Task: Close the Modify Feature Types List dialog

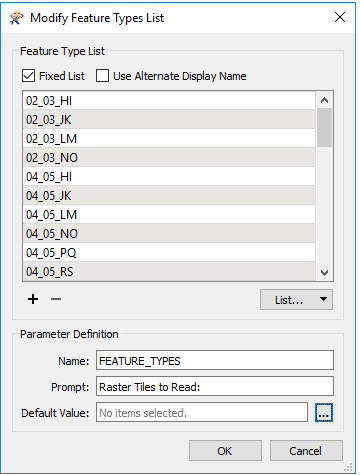Action: [x=340, y=17]
